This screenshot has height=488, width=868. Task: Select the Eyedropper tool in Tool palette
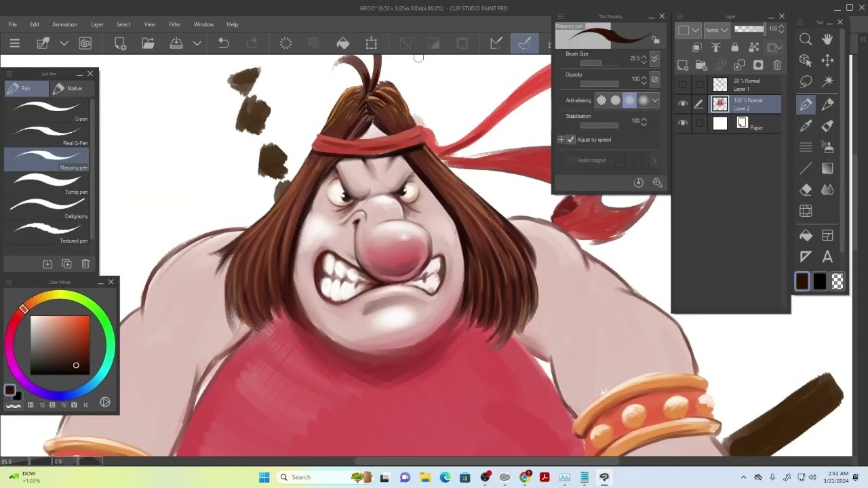(806, 125)
